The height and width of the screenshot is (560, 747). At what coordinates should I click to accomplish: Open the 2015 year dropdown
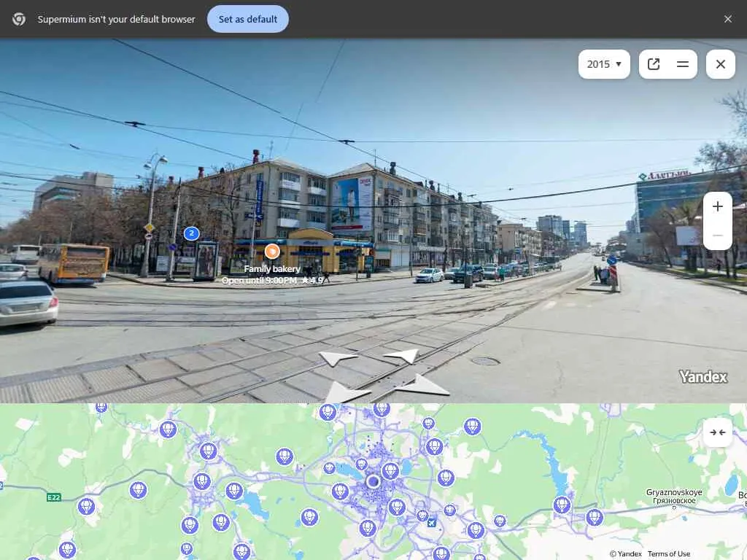[603, 64]
